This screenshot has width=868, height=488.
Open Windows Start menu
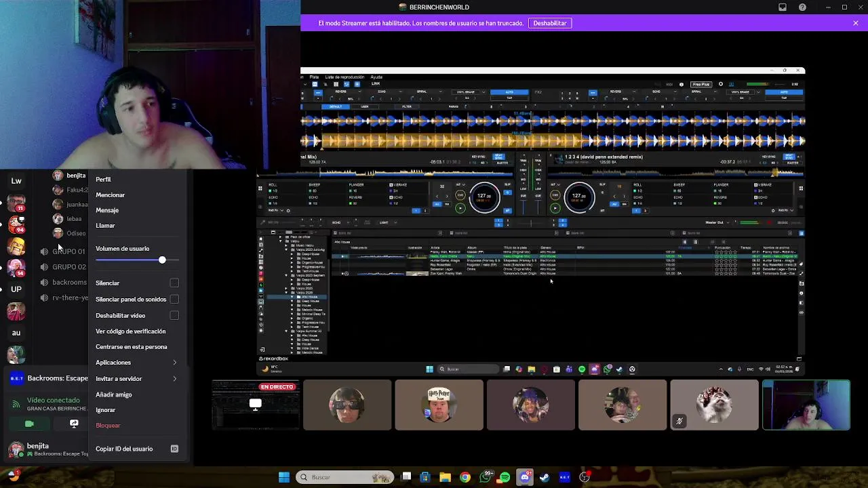284,477
